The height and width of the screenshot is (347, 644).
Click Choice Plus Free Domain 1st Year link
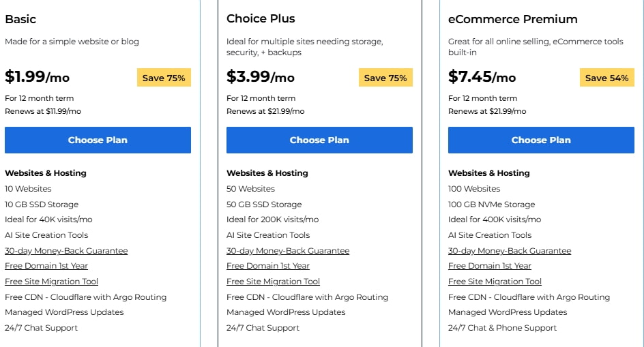(x=268, y=266)
